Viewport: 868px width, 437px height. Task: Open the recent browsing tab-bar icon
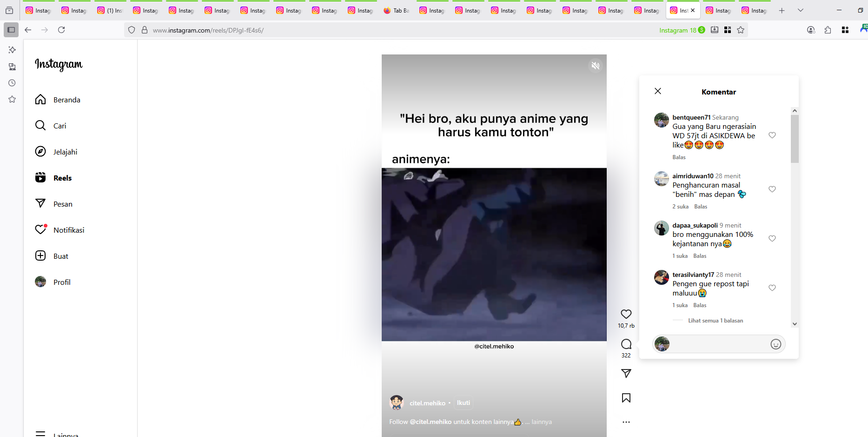click(9, 10)
